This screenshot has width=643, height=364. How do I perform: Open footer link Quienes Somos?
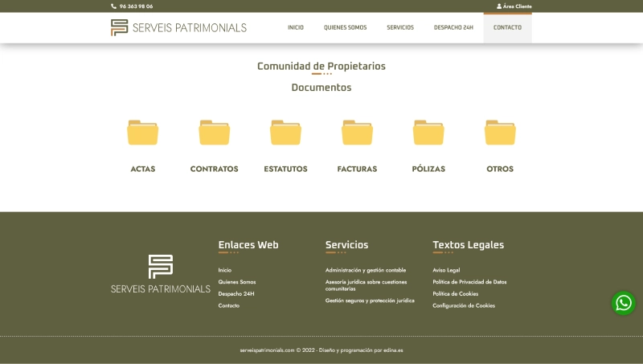pyautogui.click(x=237, y=282)
